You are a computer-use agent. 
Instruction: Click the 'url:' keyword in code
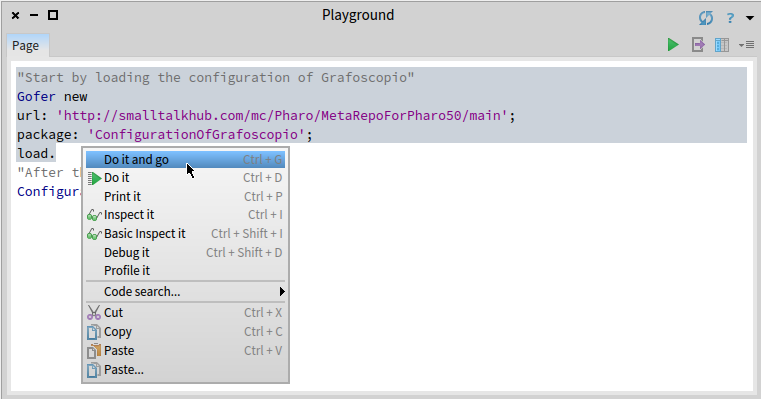click(x=33, y=116)
